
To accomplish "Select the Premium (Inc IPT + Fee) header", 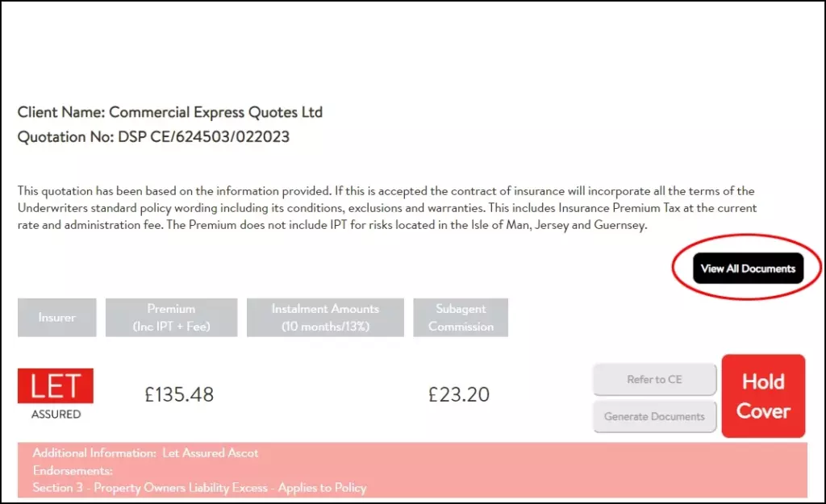I will (x=171, y=318).
